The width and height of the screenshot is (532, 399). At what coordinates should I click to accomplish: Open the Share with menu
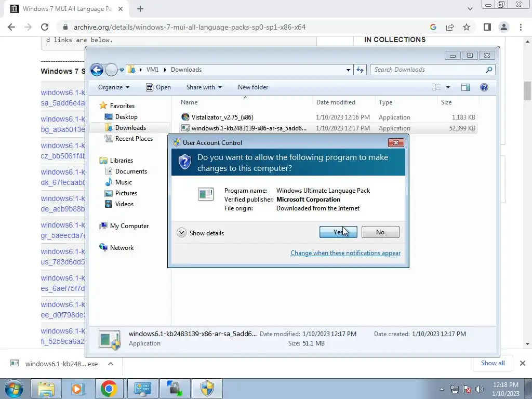pyautogui.click(x=204, y=87)
